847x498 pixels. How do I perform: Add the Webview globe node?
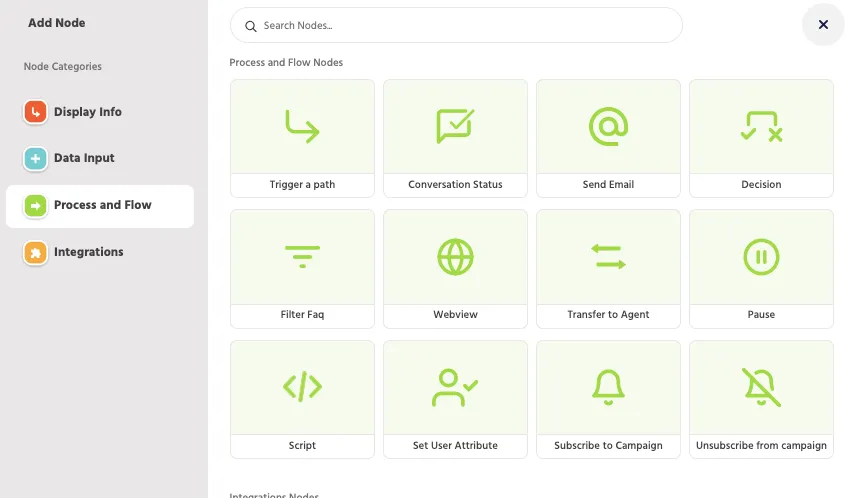(455, 269)
